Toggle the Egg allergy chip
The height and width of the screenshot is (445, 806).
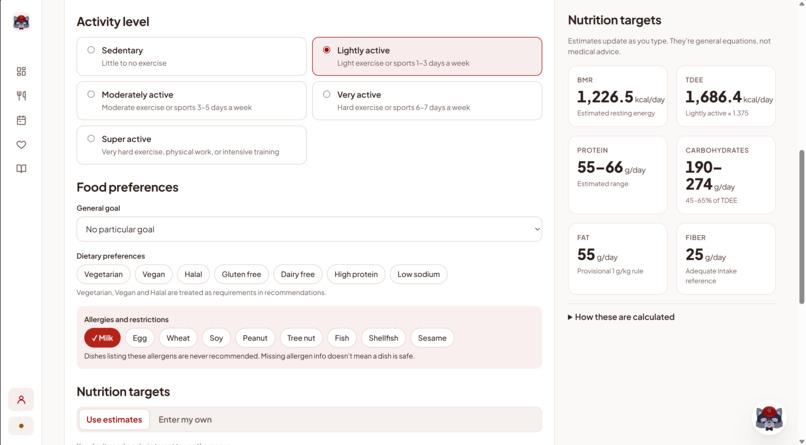click(140, 338)
